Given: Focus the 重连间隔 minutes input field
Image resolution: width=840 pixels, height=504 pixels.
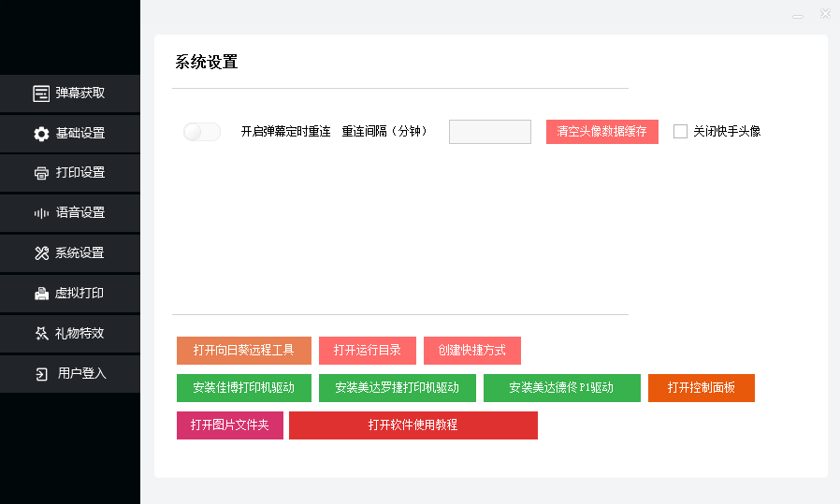Looking at the screenshot, I should click(x=489, y=132).
